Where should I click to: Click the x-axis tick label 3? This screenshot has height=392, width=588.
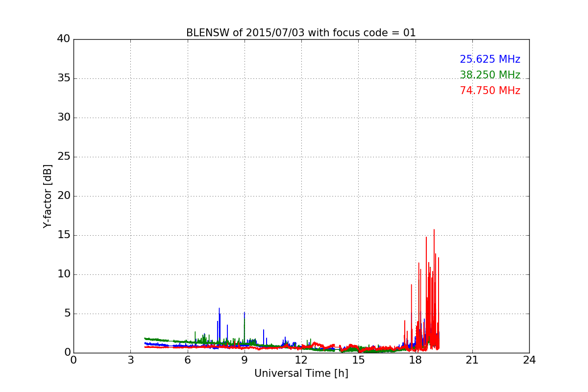[x=130, y=361]
